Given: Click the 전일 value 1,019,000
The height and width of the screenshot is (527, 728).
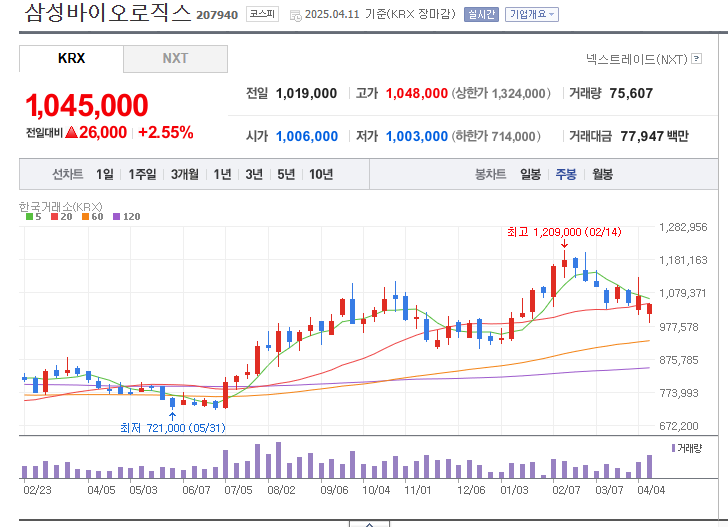Looking at the screenshot, I should click(x=306, y=93).
